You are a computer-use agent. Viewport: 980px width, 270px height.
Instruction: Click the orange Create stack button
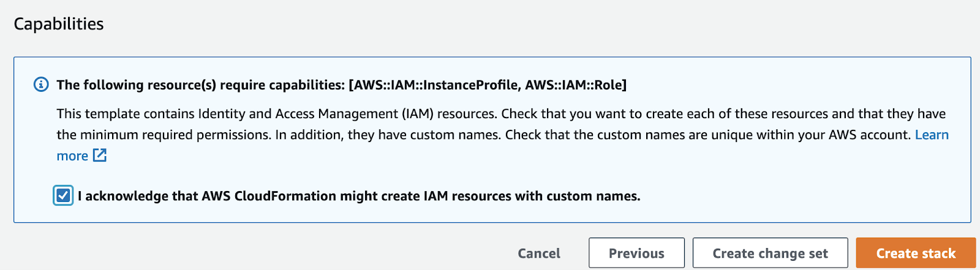(x=916, y=253)
